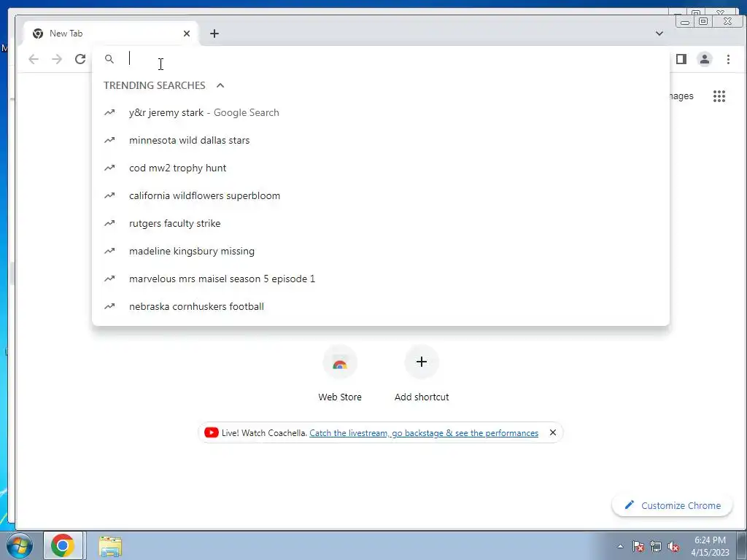The width and height of the screenshot is (747, 560).
Task: Click the trend arrow beside nebraska cornhuskers football
Action: click(x=109, y=306)
